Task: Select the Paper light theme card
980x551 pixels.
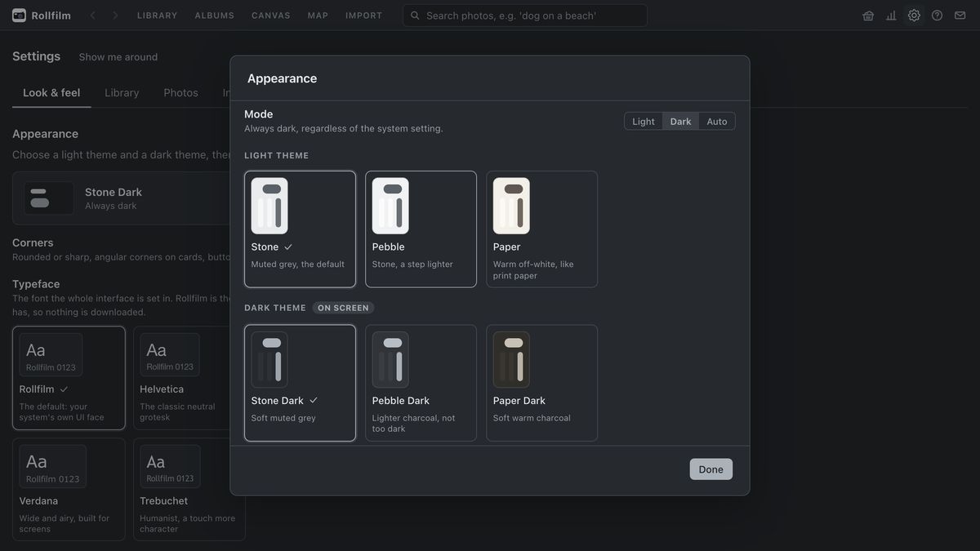Action: [541, 229]
